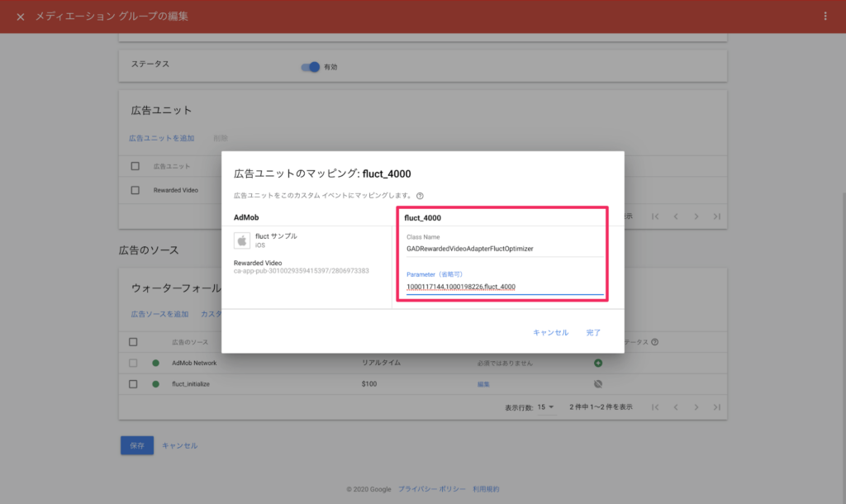Click 広告ソースを追加 link
Image resolution: width=846 pixels, height=504 pixels.
pyautogui.click(x=159, y=314)
